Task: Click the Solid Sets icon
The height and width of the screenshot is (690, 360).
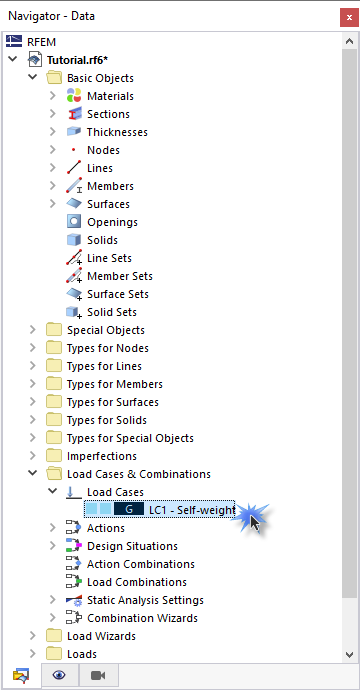Action: coord(74,312)
